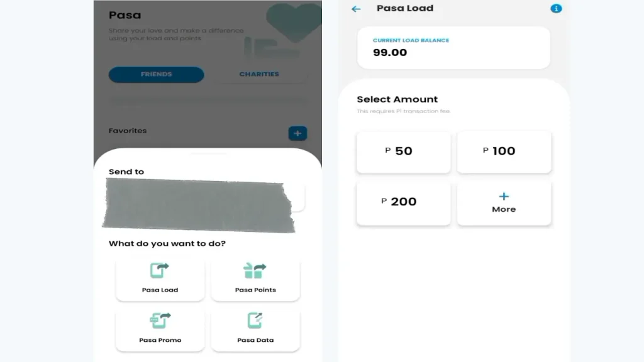This screenshot has height=362, width=644.
Task: Click the More label for other amounts
Action: pyautogui.click(x=504, y=209)
